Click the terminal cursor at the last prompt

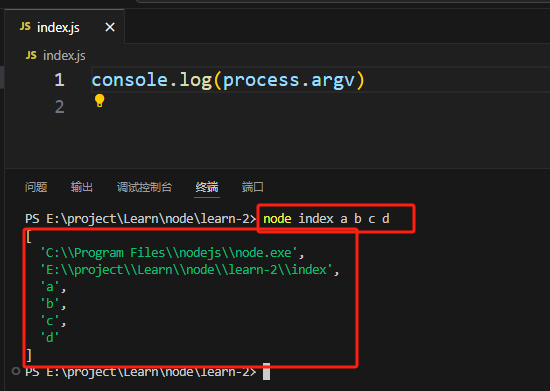pyautogui.click(x=267, y=371)
